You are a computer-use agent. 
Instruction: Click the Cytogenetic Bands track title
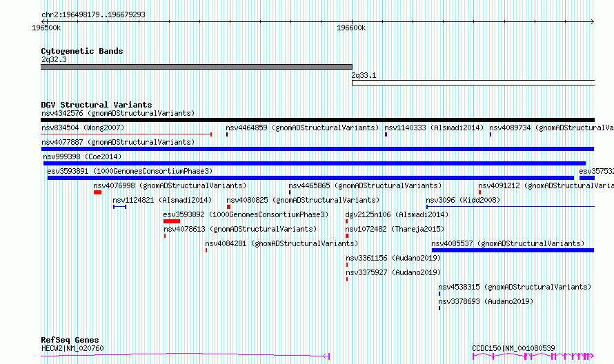point(82,51)
